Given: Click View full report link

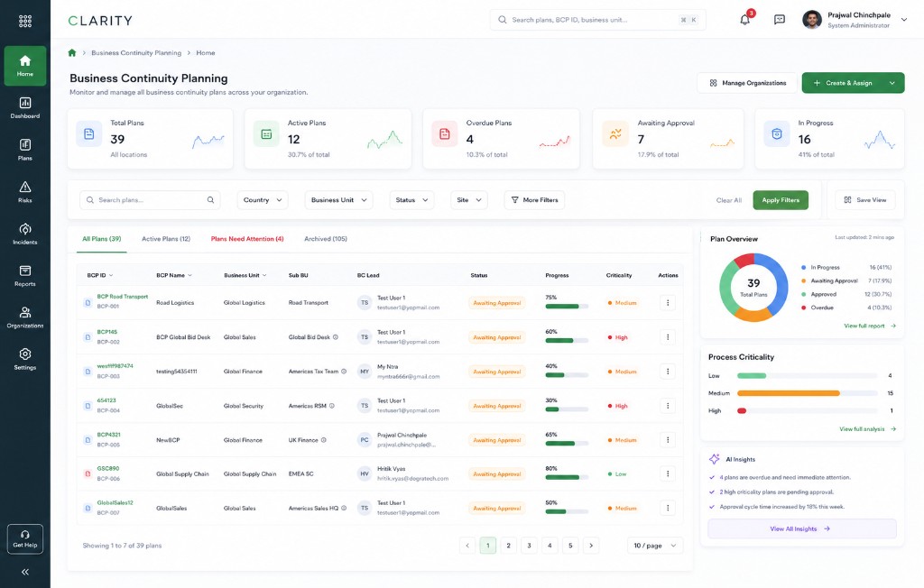Looking at the screenshot, I should tap(870, 326).
